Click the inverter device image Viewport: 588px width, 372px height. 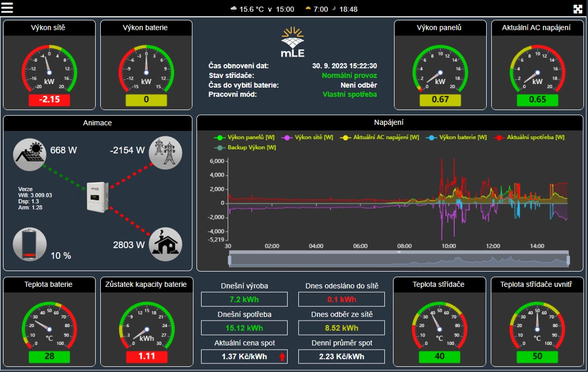(x=98, y=196)
